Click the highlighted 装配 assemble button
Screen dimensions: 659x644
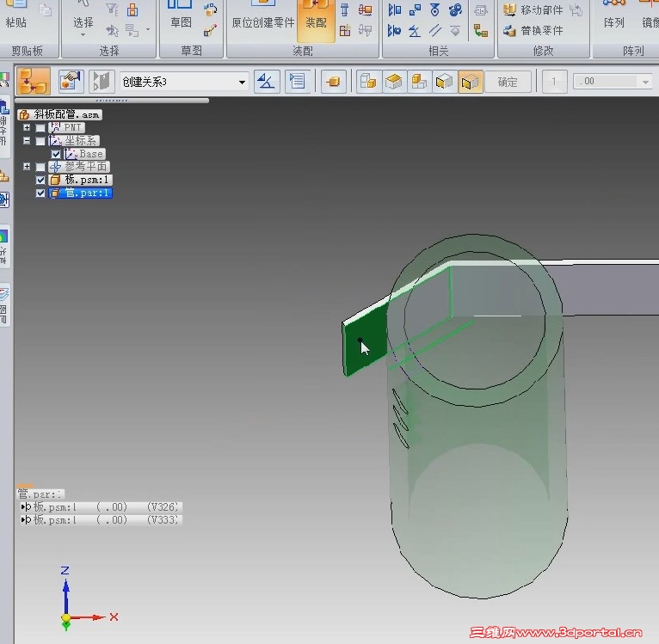316,19
